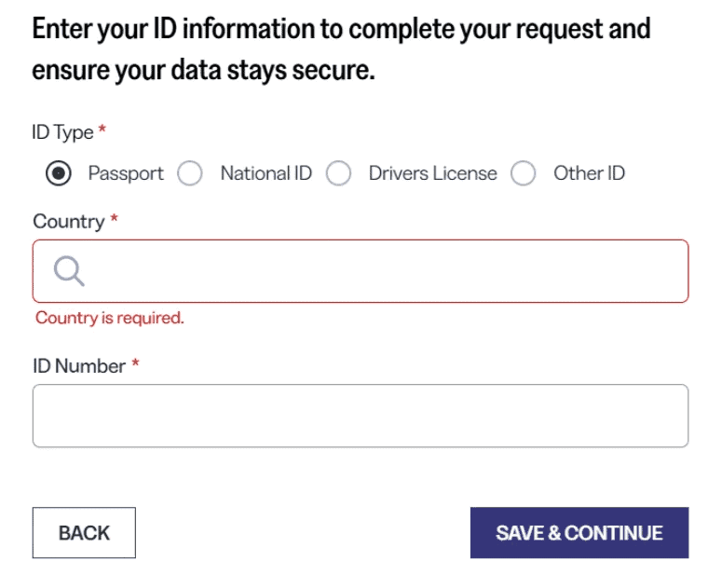Click the National ID label text
The width and height of the screenshot is (708, 588).
pos(265,173)
